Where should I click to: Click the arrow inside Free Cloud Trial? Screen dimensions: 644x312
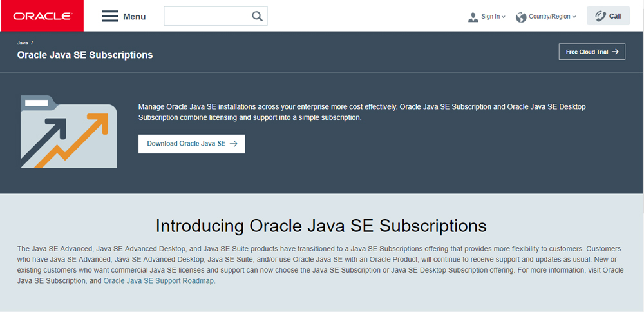(615, 52)
